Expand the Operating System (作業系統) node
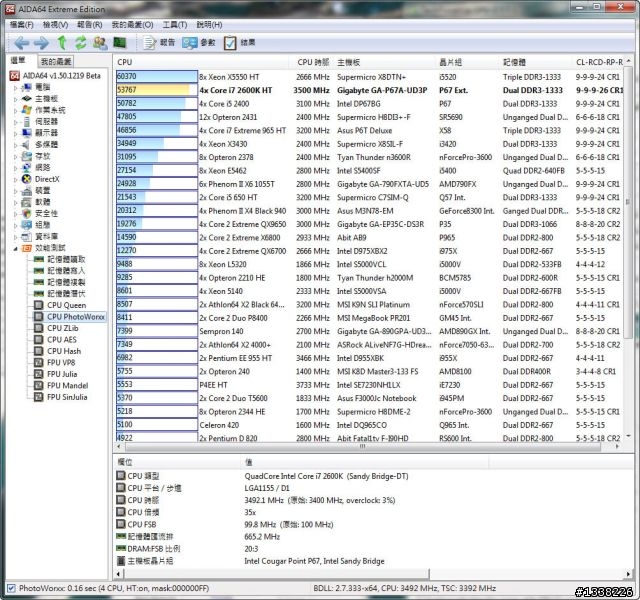640x600 pixels. click(16, 110)
